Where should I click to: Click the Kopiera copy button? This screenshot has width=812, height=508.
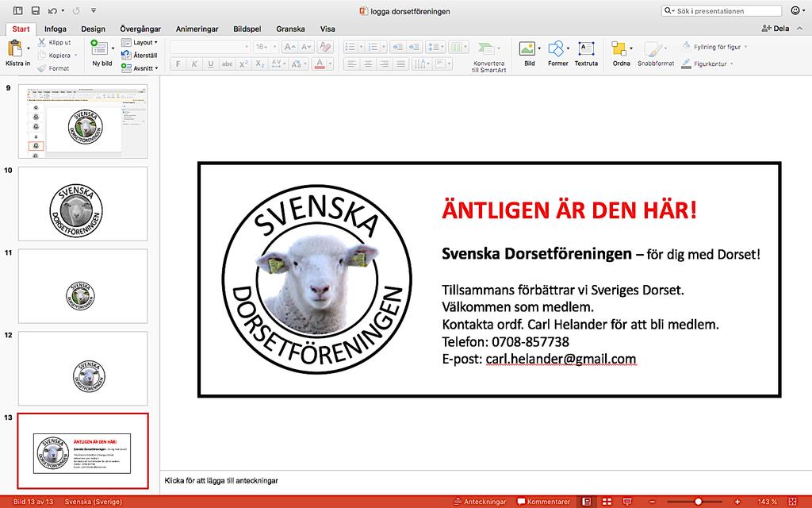[55, 55]
